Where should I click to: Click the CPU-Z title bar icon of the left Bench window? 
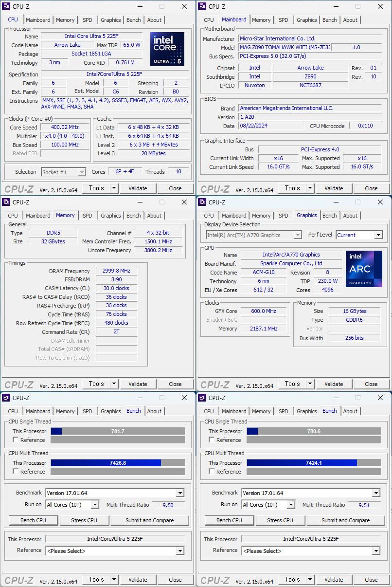tap(5, 398)
